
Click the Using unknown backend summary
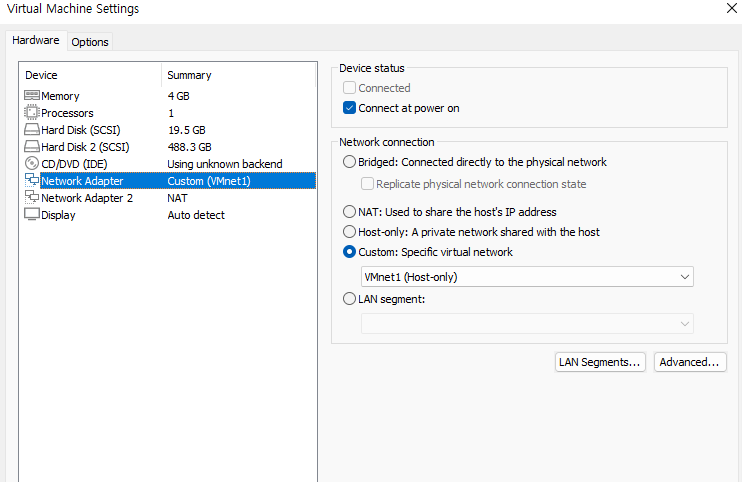pyautogui.click(x=225, y=164)
